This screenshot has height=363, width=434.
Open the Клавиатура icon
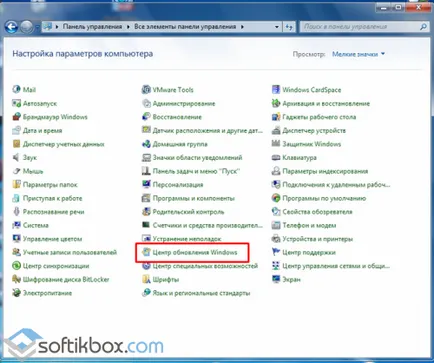(x=276, y=157)
